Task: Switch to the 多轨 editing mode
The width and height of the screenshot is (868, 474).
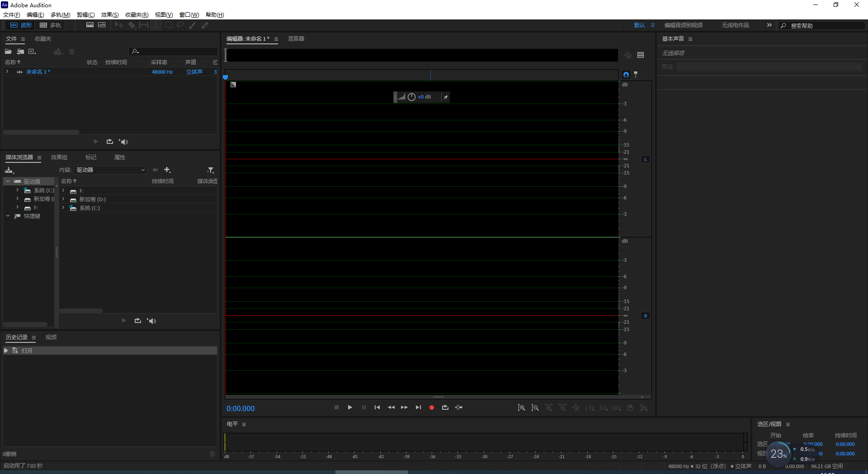Action: (x=50, y=25)
